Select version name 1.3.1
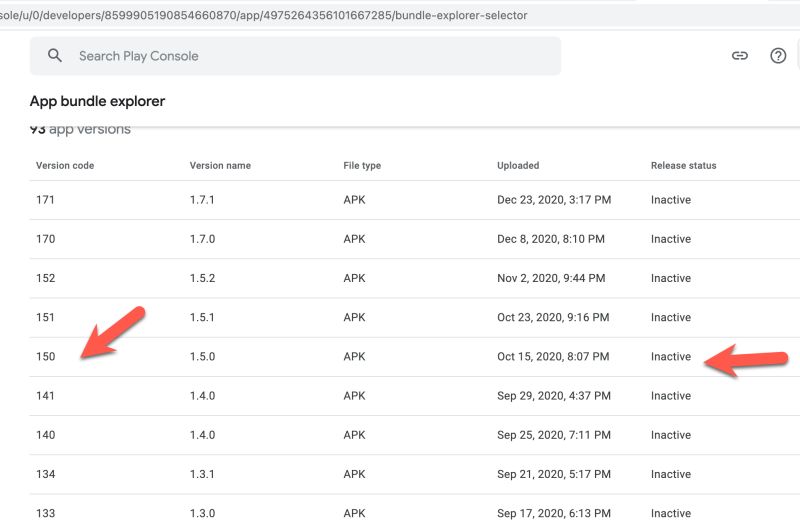Screen dimensions: 800x524 pyautogui.click(x=202, y=475)
